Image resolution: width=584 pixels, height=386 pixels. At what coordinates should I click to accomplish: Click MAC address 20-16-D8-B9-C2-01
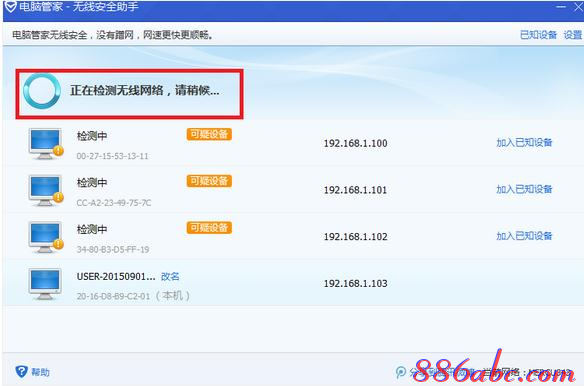pyautogui.click(x=113, y=296)
